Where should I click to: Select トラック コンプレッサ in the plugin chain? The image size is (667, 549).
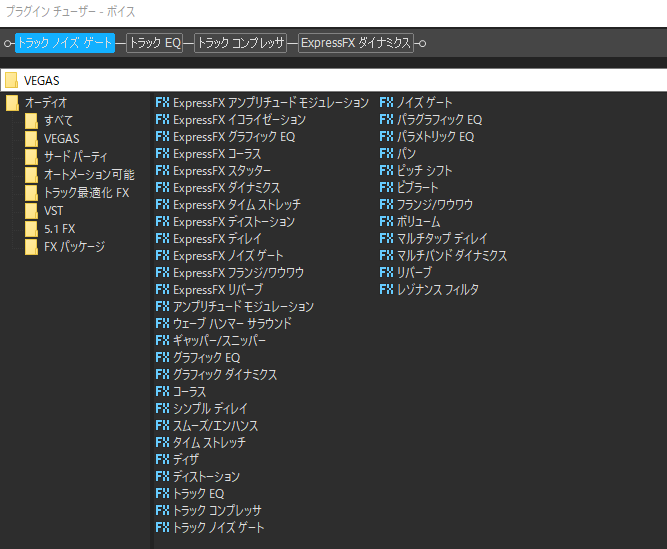(241, 43)
